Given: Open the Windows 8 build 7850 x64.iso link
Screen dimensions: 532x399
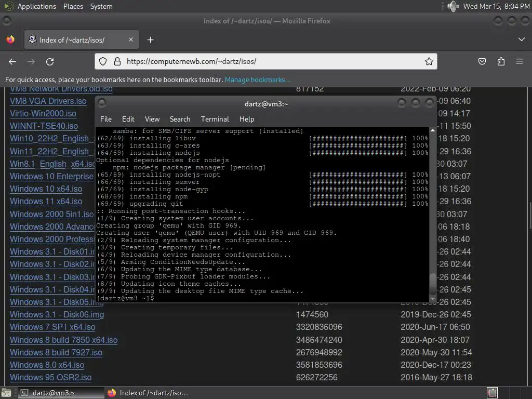Looking at the screenshot, I should (x=64, y=340).
